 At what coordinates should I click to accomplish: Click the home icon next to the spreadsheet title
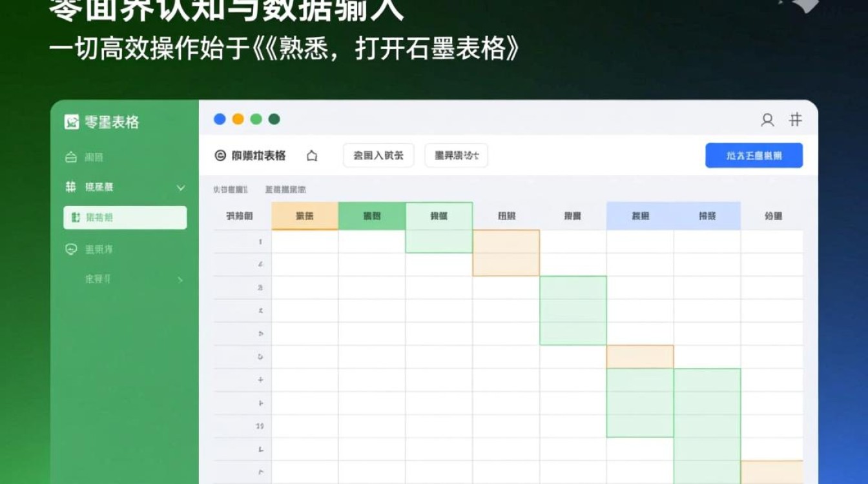[x=312, y=155]
